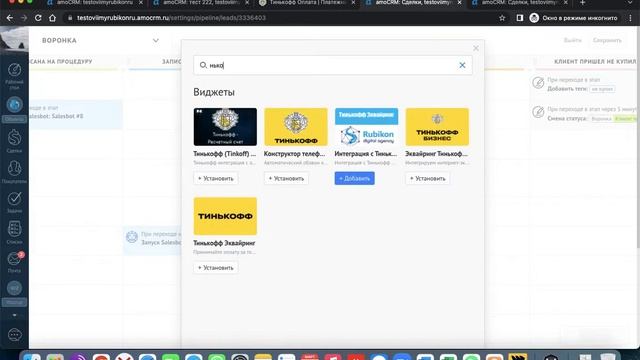This screenshot has width=640, height=360.
Task: Click the Виджеты heading
Action: point(214,92)
